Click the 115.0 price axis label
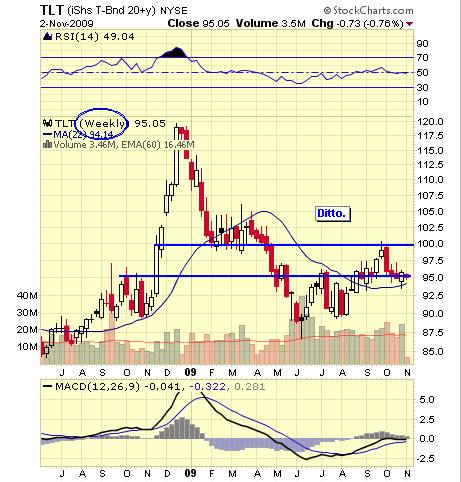 430,150
